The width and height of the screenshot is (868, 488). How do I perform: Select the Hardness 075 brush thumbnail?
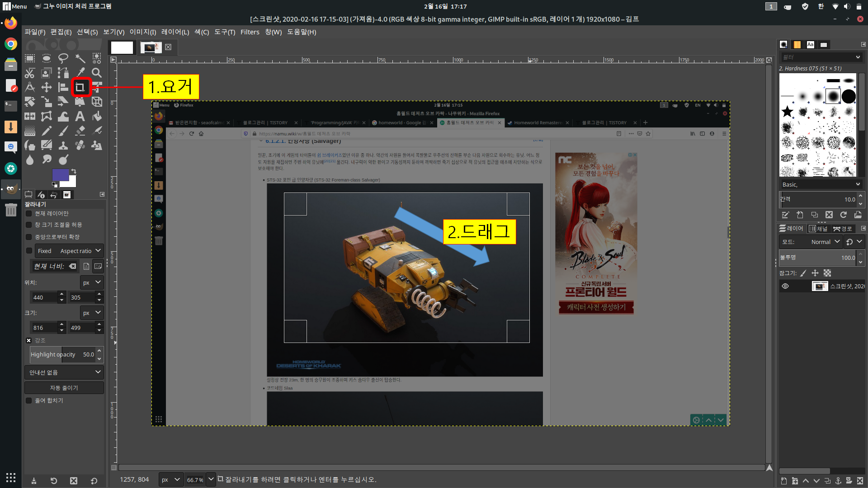pos(833,96)
